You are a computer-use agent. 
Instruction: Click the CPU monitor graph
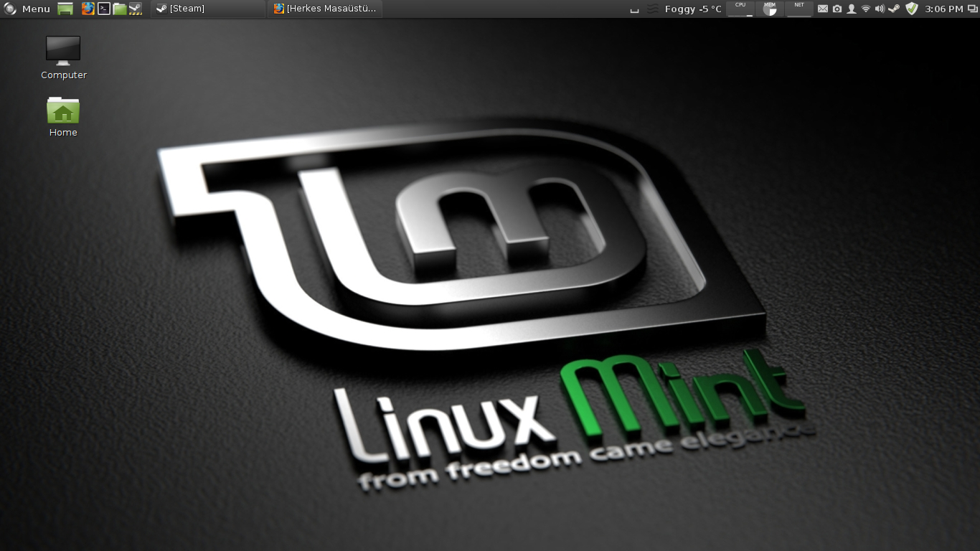pos(740,9)
